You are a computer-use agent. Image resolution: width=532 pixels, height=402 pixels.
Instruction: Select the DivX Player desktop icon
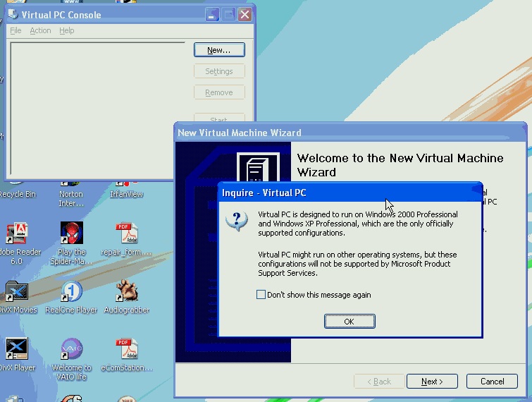(x=17, y=348)
